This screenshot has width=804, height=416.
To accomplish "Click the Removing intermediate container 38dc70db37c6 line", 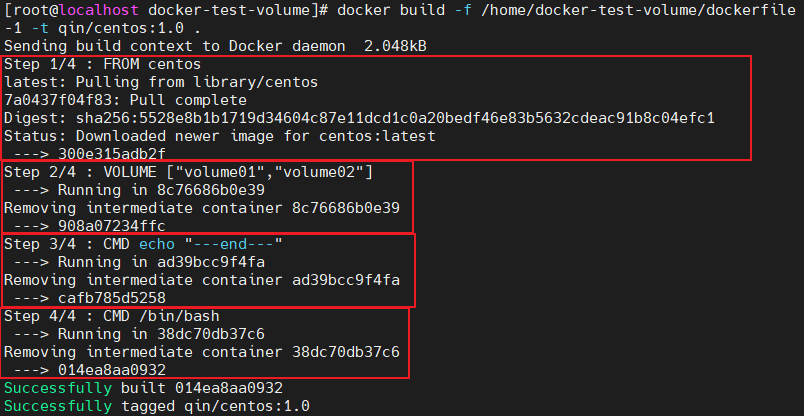I will [202, 352].
